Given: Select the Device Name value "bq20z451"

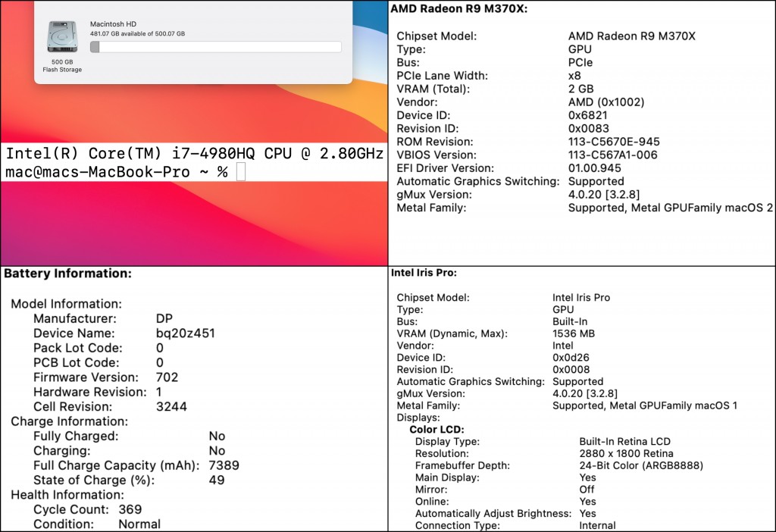Looking at the screenshot, I should (186, 333).
